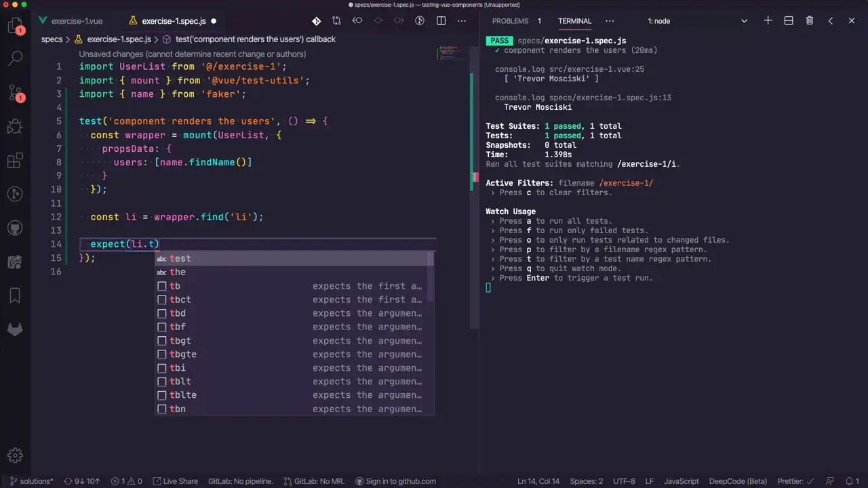Open previous revision with the left arrow icon
Image resolution: width=868 pixels, height=488 pixels.
pyautogui.click(x=357, y=21)
